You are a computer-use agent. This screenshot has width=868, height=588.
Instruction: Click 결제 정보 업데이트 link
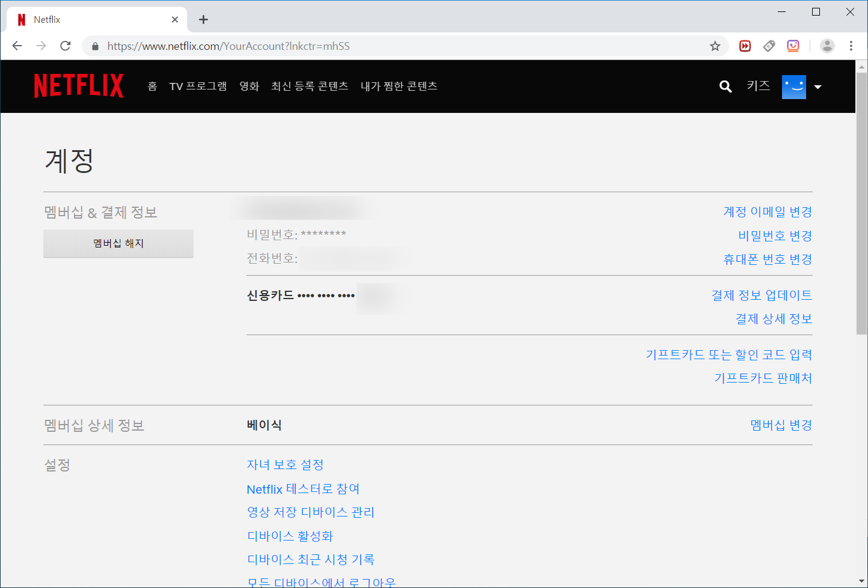[762, 296]
